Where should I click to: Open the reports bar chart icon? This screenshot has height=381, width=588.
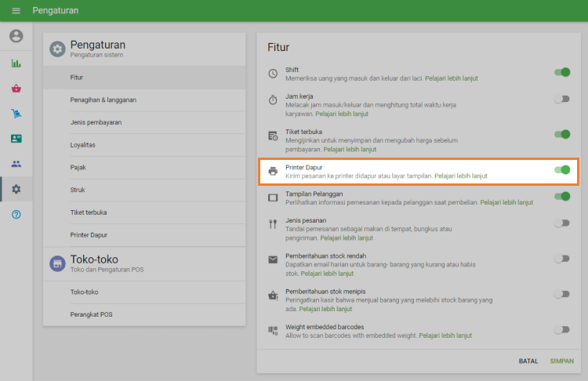[16, 63]
